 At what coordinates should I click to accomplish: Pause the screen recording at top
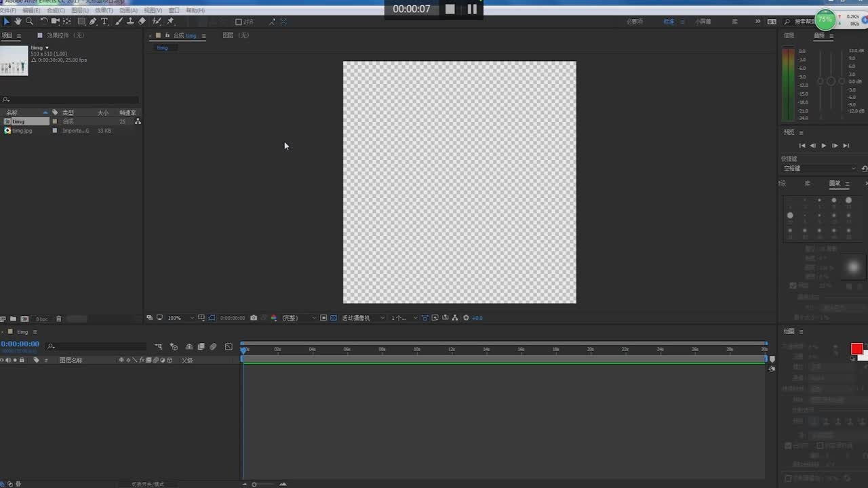472,9
